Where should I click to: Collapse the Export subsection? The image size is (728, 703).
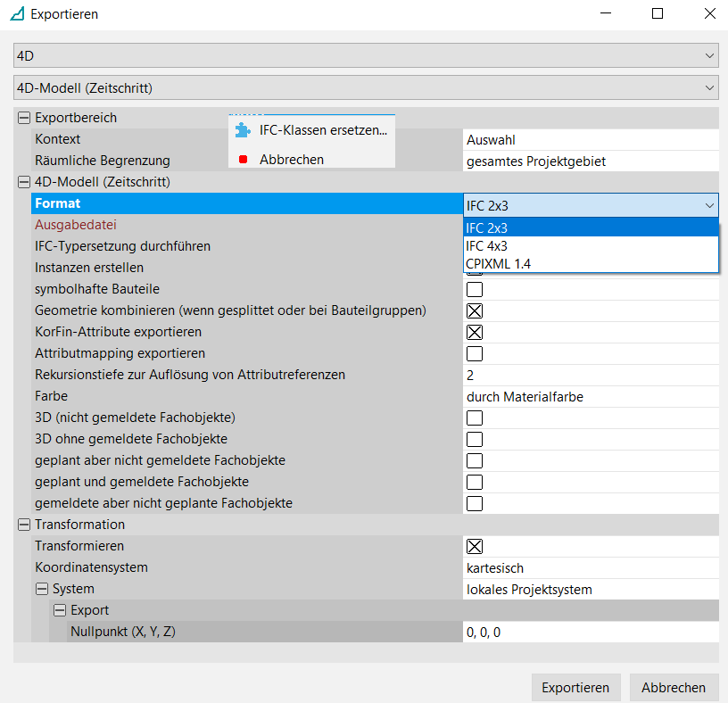click(x=60, y=610)
